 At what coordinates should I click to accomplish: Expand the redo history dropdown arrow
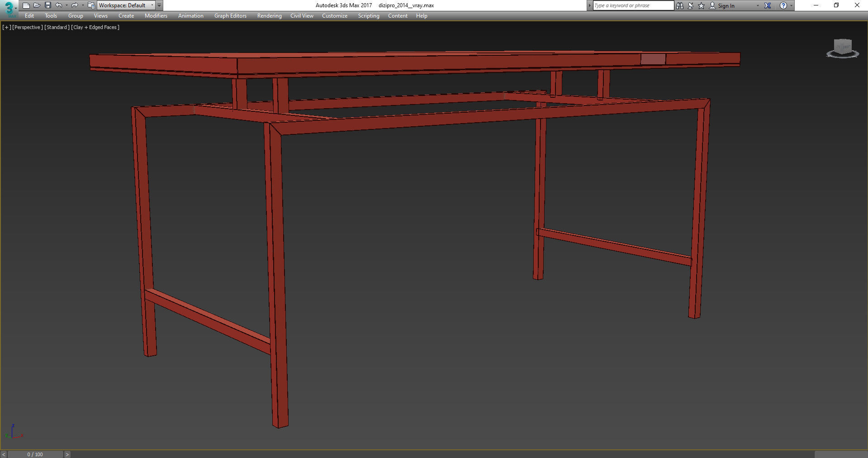[82, 5]
